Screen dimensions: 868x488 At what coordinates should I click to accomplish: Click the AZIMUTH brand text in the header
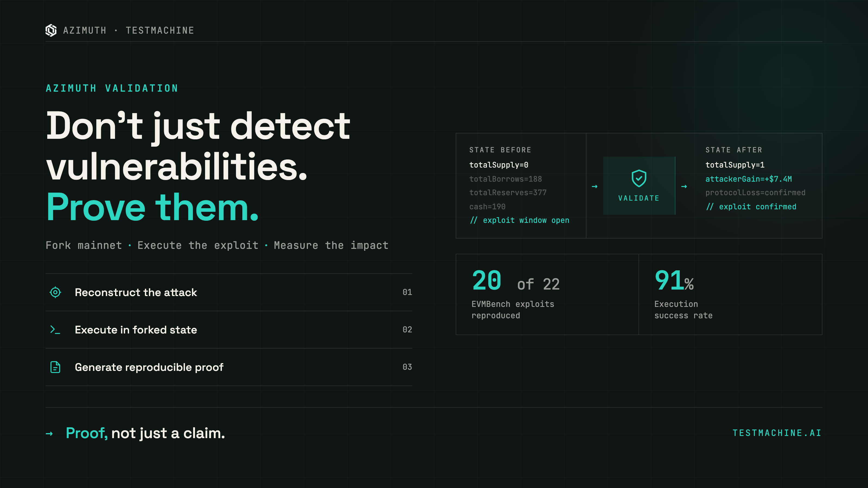85,31
